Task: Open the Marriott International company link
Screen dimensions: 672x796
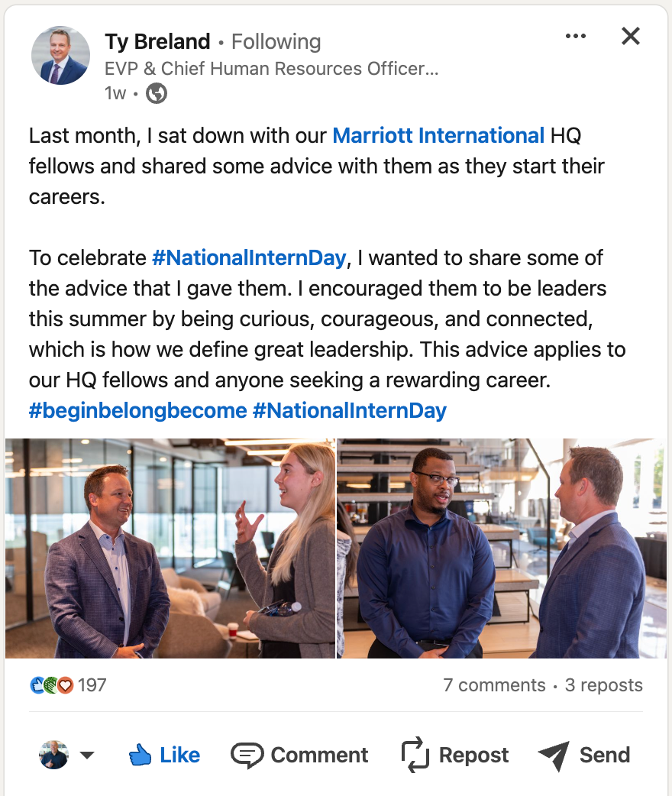Action: click(438, 136)
